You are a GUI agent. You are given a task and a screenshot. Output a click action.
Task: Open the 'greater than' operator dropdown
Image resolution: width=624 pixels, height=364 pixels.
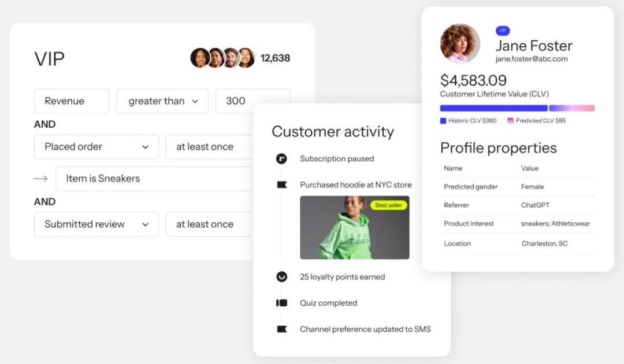162,101
